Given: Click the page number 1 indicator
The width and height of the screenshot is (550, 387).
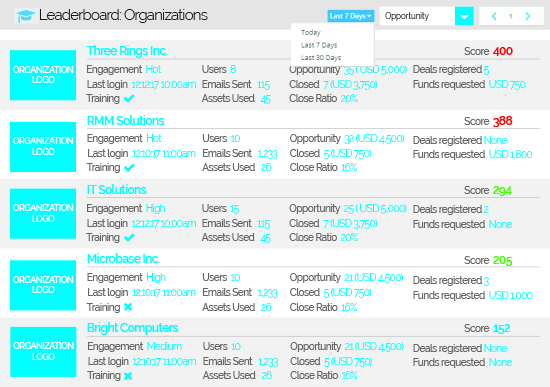Looking at the screenshot, I should click(511, 16).
